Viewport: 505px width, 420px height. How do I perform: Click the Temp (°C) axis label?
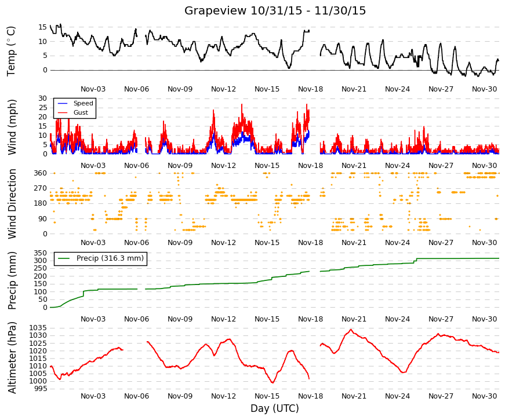(11, 51)
